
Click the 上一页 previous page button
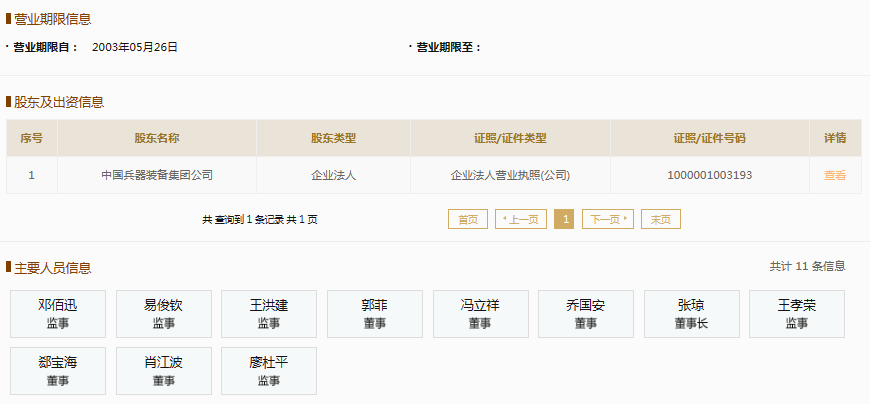[520, 219]
